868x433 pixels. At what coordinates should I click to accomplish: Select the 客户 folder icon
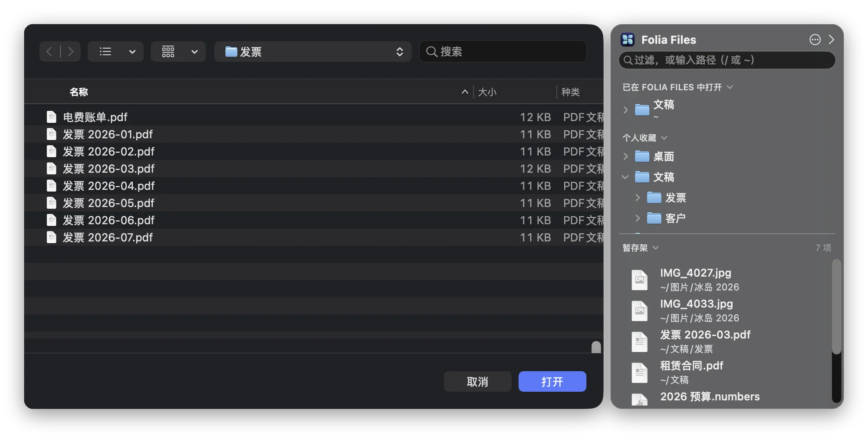(x=654, y=218)
